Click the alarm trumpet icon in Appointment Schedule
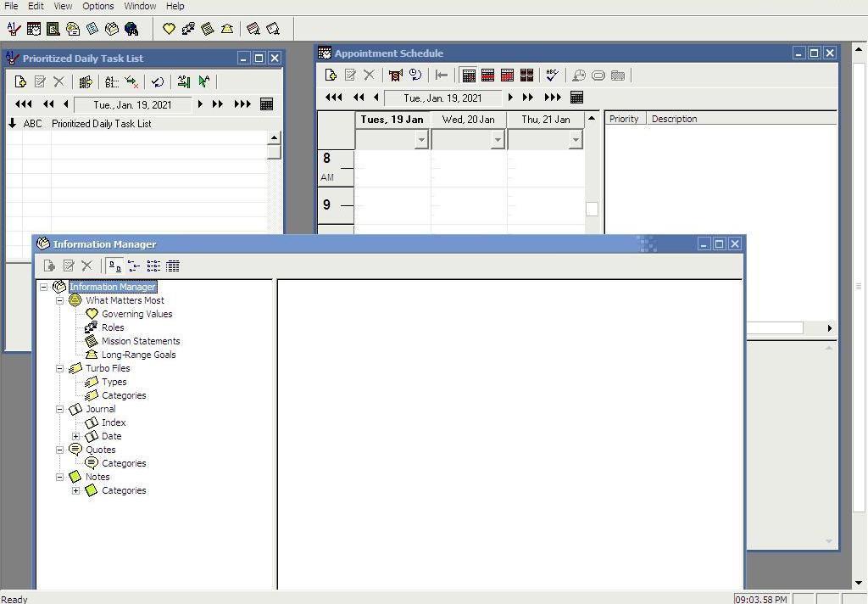This screenshot has height=604, width=868. [395, 75]
